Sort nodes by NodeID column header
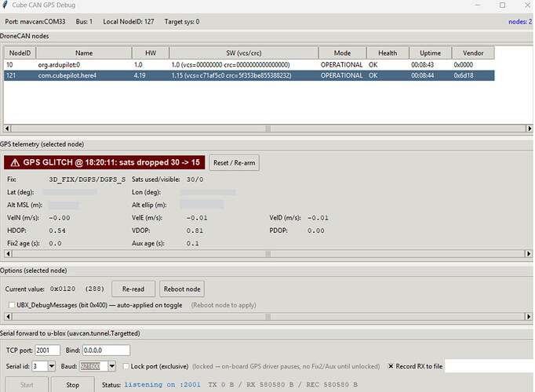Image resolution: width=535 pixels, height=392 pixels. [20, 53]
